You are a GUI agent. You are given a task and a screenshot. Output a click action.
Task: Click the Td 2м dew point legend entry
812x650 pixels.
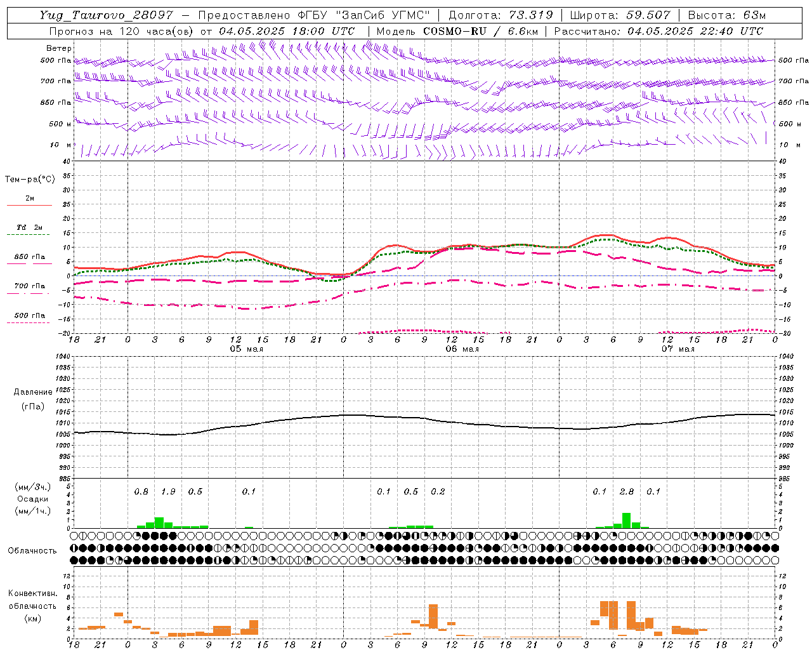[x=30, y=227]
